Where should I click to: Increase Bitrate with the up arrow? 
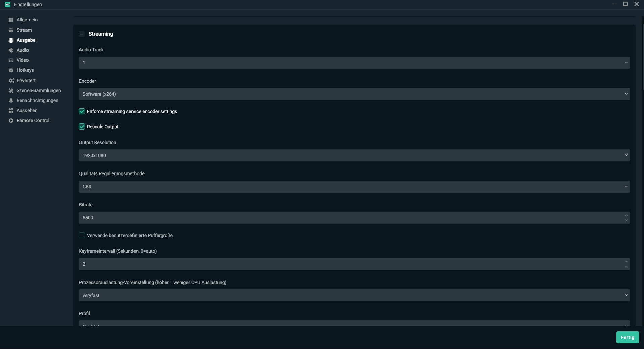pos(626,215)
